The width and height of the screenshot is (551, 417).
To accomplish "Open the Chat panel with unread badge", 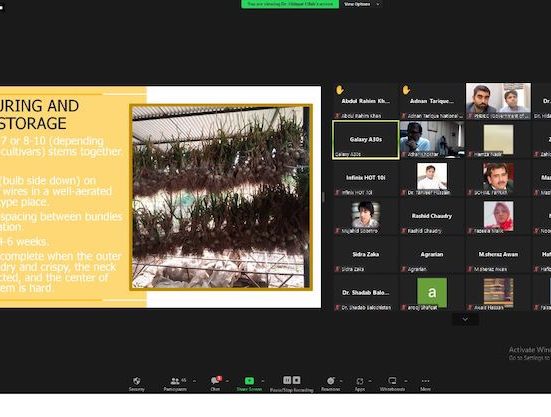I will point(215,384).
